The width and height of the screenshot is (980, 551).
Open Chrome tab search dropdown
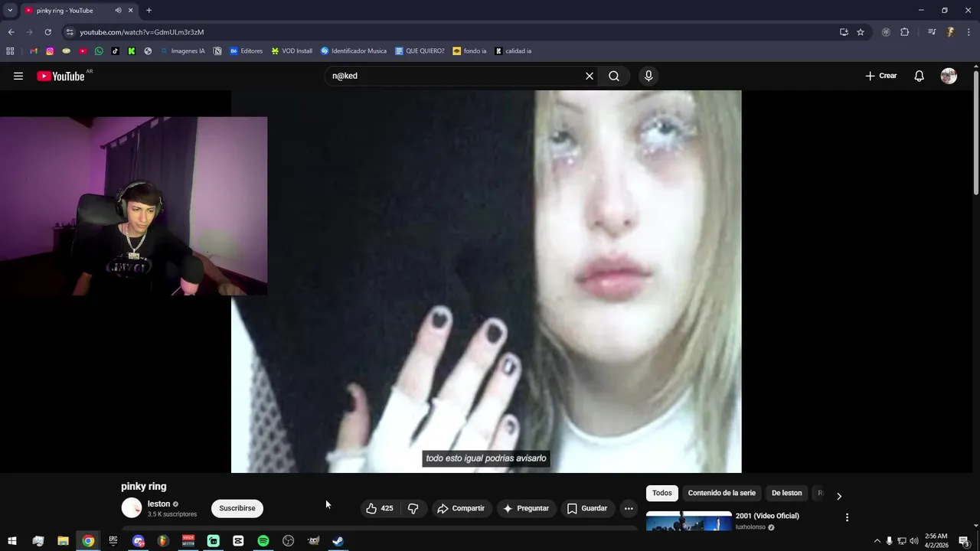(10, 11)
